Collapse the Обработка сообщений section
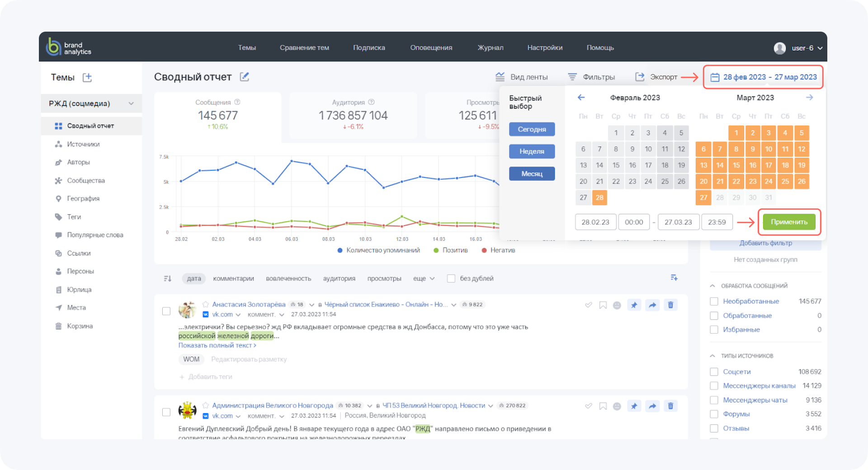868x470 pixels. (712, 286)
